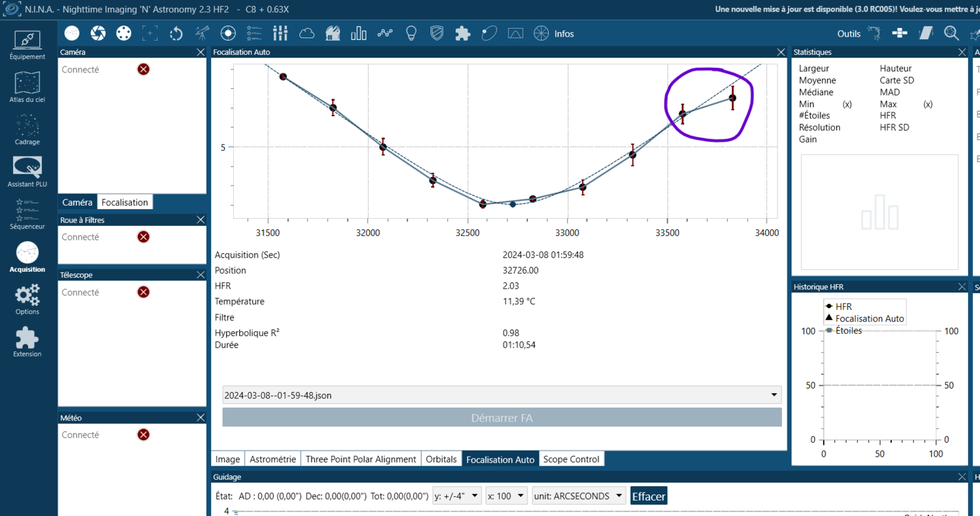Open the Séquenceur section
This screenshot has height=516, width=980.
click(27, 214)
